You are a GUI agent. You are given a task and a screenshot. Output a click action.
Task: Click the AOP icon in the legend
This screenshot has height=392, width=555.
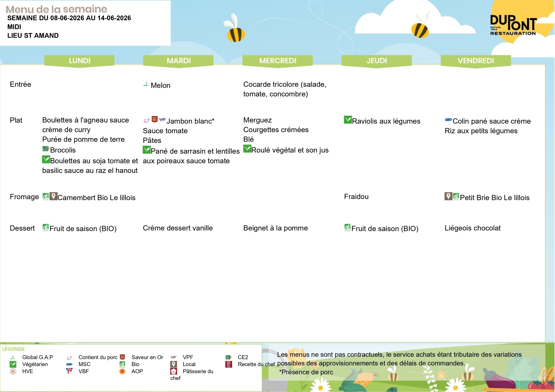pyautogui.click(x=122, y=371)
